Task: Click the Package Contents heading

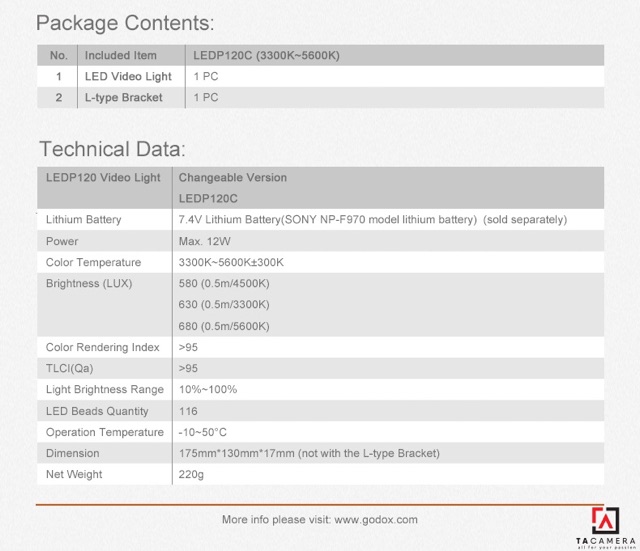Action: click(x=125, y=23)
